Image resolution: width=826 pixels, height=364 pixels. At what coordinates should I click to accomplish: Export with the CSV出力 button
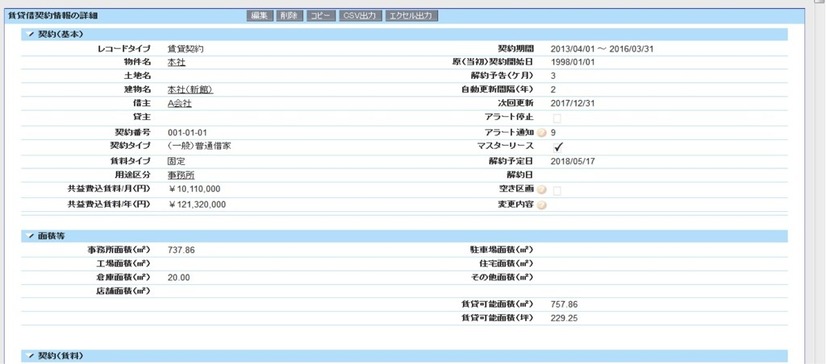[x=360, y=16]
